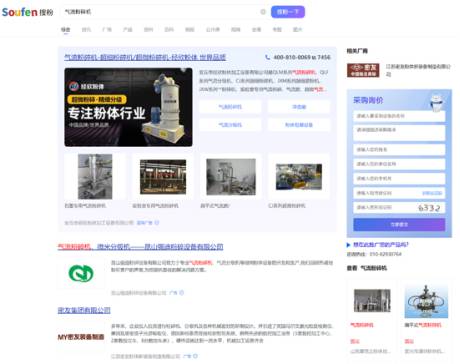Click the blue get-verification-code link in the form
Screen dimensions: 460x364
point(432,193)
